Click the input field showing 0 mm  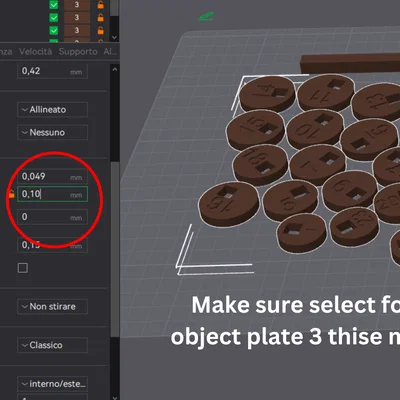click(x=52, y=217)
